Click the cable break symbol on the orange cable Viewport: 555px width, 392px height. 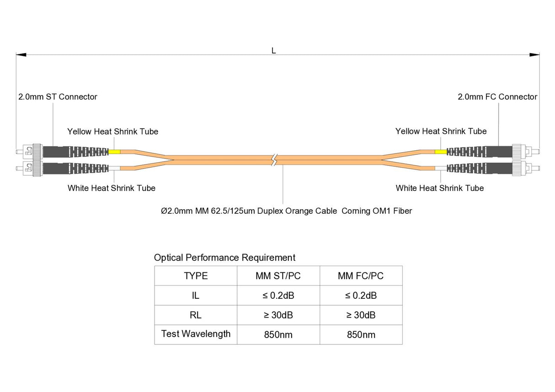(274, 160)
